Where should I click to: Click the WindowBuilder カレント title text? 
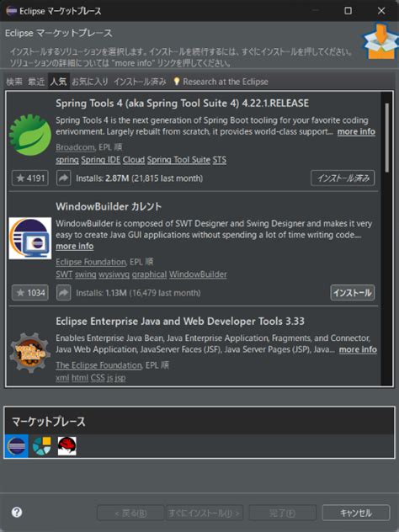pyautogui.click(x=109, y=206)
